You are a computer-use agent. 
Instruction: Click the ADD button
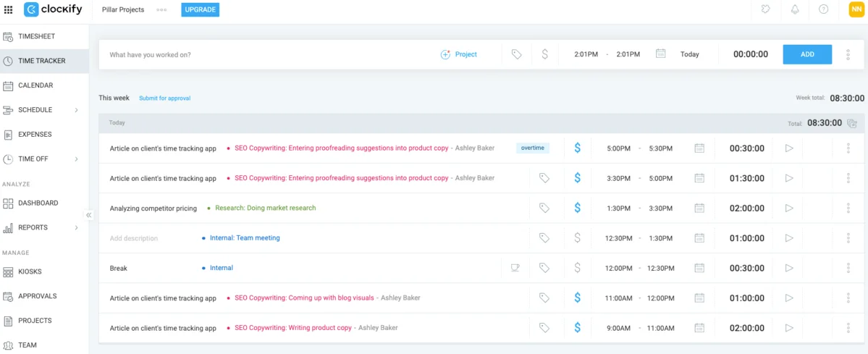point(807,54)
